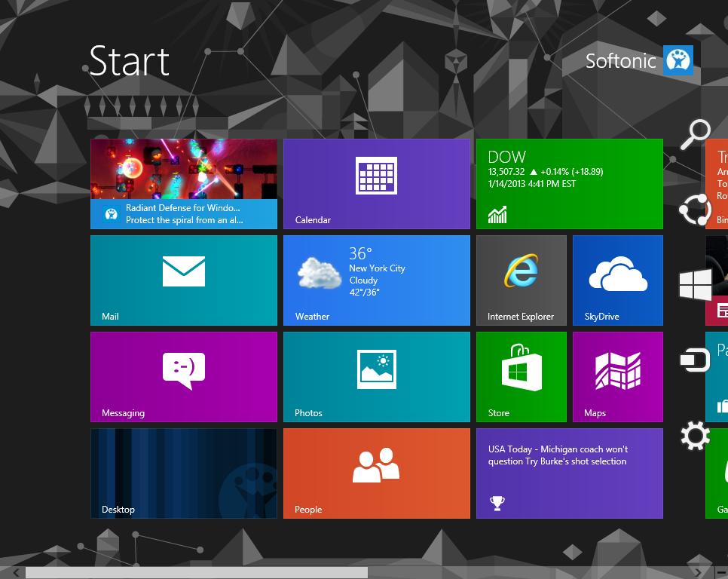Image resolution: width=728 pixels, height=579 pixels.
Task: Open the Settings charm gear icon
Action: click(694, 435)
